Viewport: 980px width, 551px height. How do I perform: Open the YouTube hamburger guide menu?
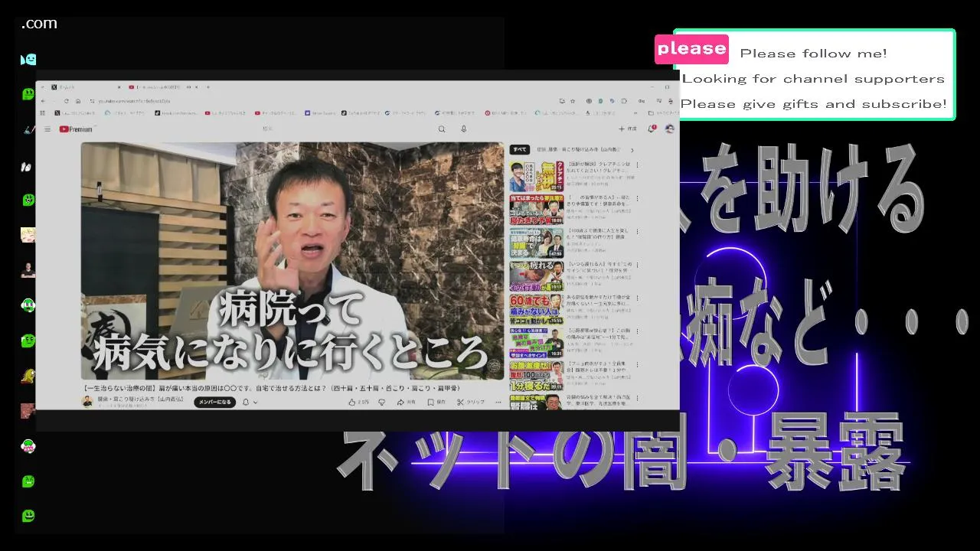(x=47, y=129)
